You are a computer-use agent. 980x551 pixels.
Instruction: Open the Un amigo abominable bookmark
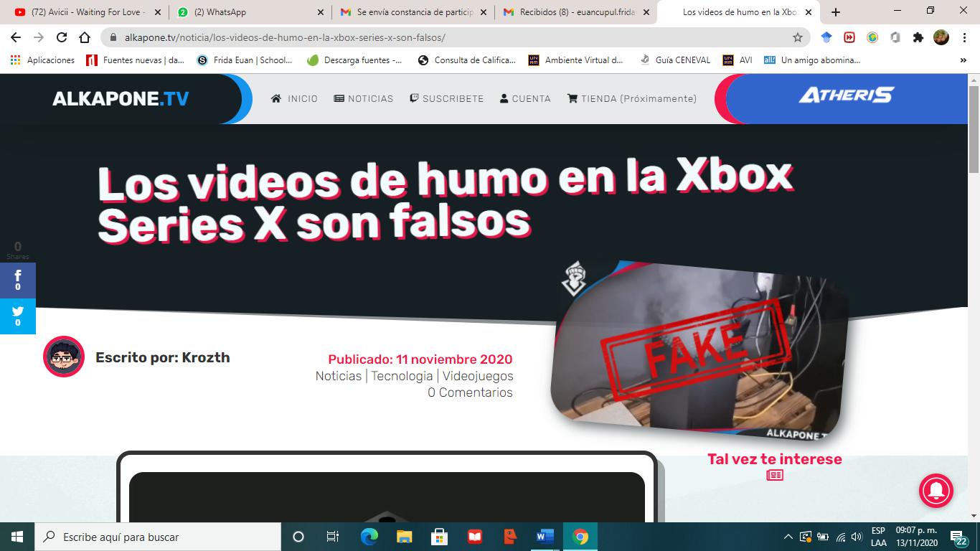coord(812,60)
